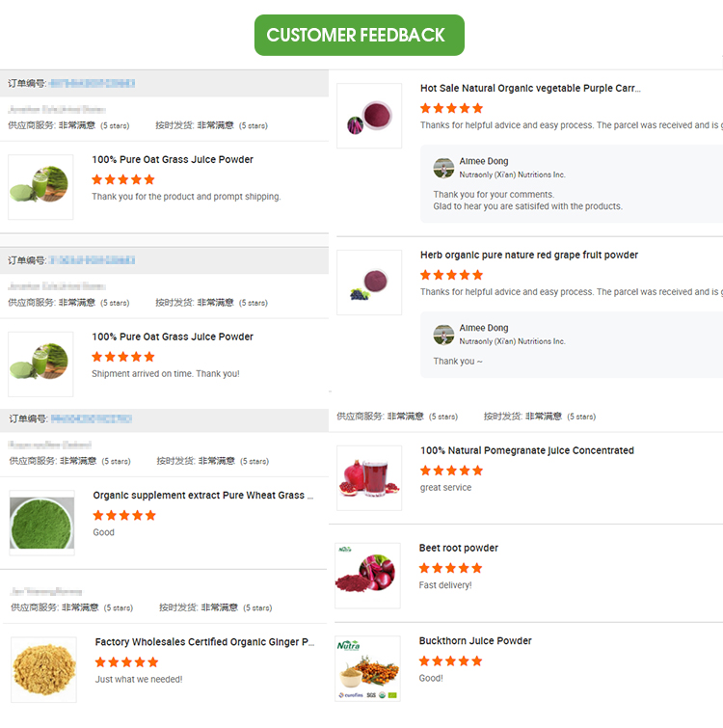Click 'Factory Wholesales Certified Organic Ginger P...' title
The height and width of the screenshot is (728, 723).
click(x=204, y=642)
